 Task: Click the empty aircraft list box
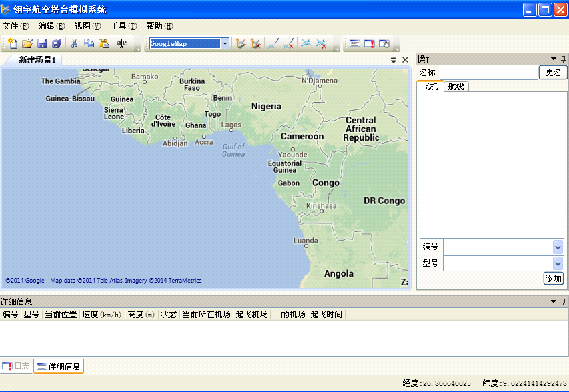[x=492, y=167]
